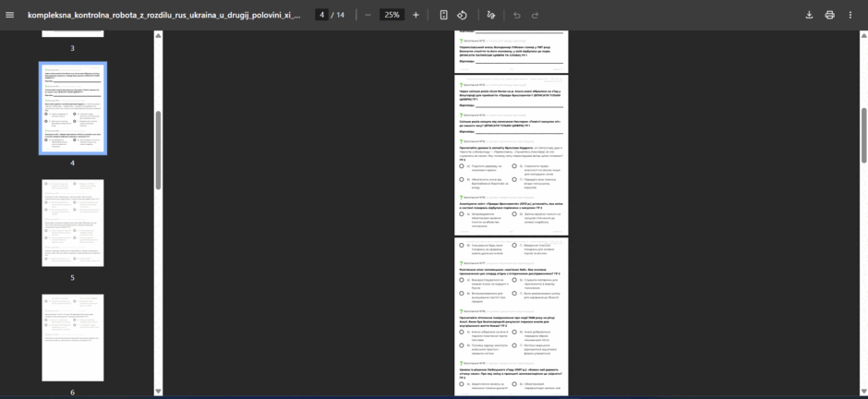Select the page 4 thumbnail
This screenshot has height=399, width=868.
[x=73, y=108]
